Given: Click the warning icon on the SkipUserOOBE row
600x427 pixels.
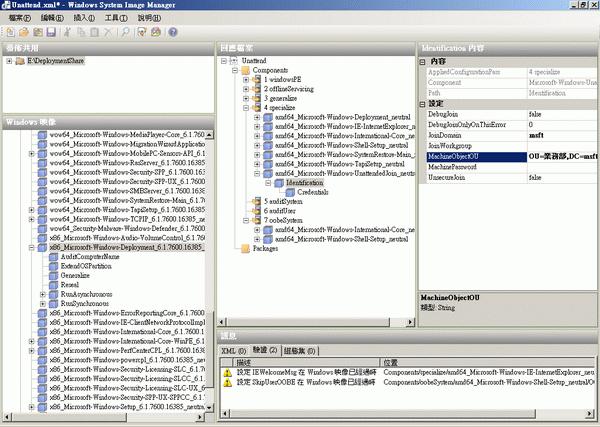Looking at the screenshot, I should pyautogui.click(x=228, y=382).
